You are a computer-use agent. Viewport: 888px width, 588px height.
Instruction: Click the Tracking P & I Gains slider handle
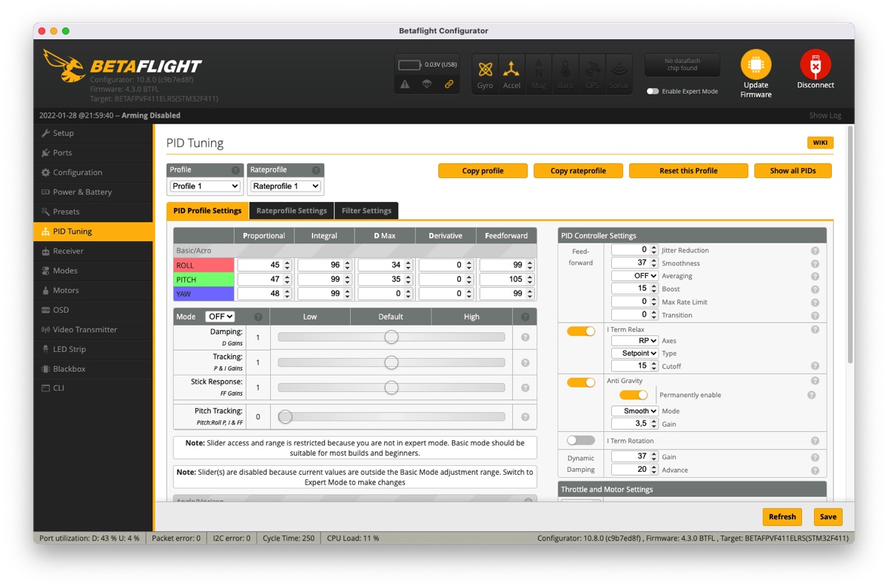[391, 362]
